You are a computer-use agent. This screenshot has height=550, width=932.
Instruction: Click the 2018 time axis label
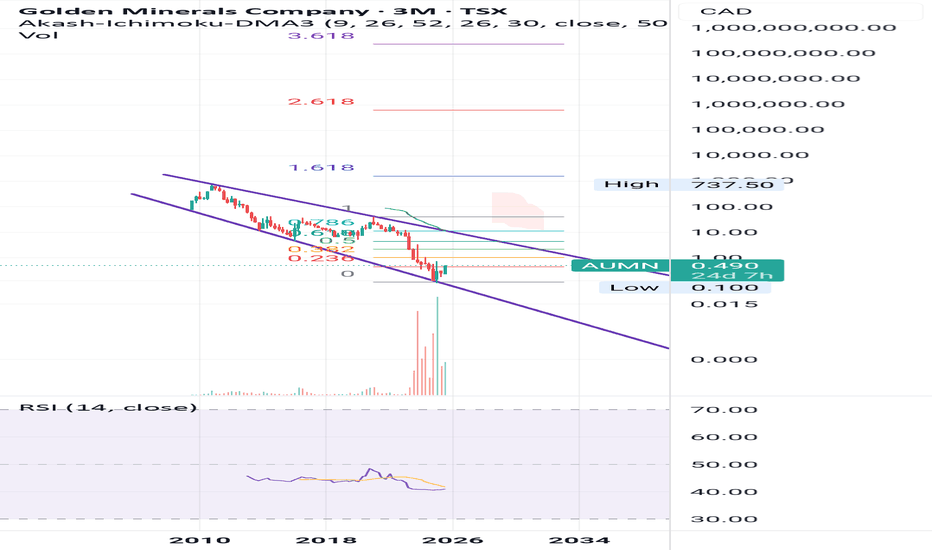[x=326, y=540]
